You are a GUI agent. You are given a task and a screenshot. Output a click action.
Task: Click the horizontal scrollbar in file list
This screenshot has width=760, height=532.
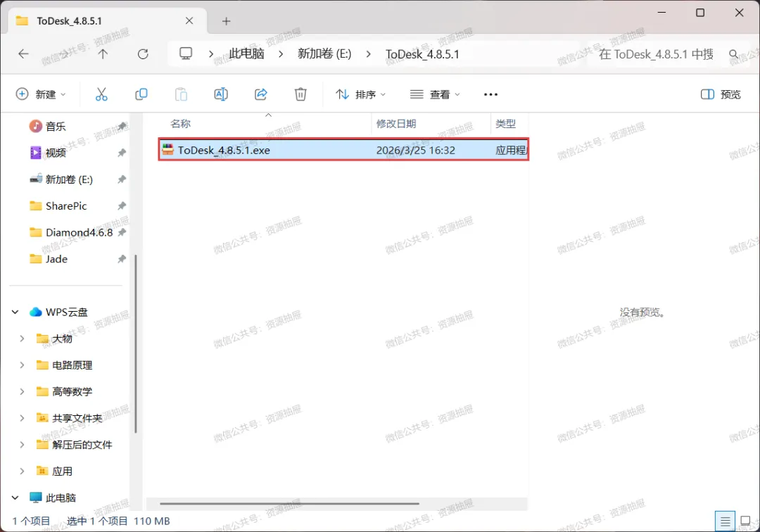point(289,503)
